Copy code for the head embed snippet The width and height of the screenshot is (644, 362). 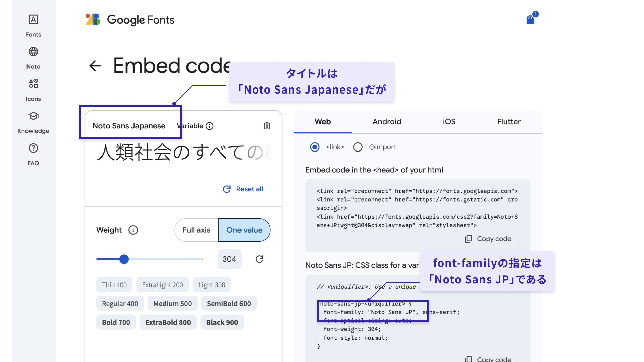[488, 239]
